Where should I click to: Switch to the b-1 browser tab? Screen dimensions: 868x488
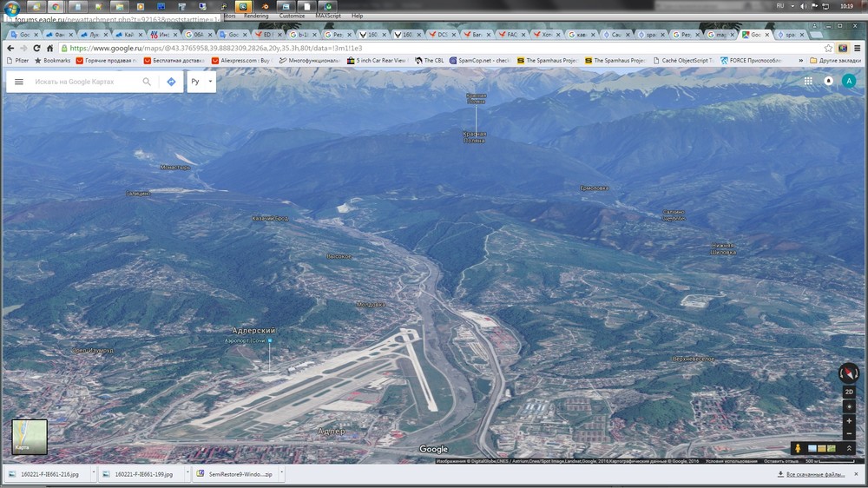click(x=302, y=35)
